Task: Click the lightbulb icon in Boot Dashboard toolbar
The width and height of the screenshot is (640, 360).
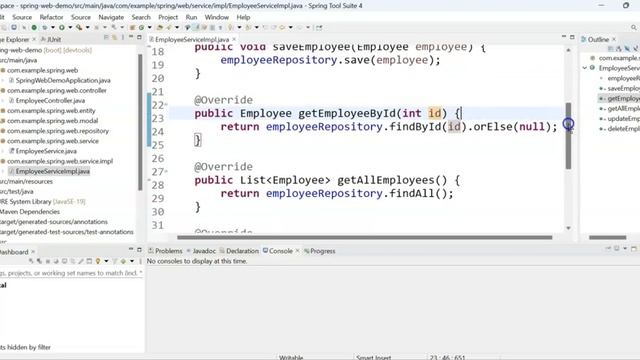Action: pos(98,261)
